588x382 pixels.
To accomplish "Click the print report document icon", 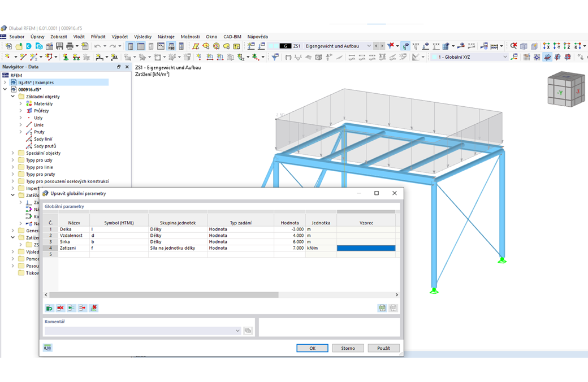I will coord(85,46).
